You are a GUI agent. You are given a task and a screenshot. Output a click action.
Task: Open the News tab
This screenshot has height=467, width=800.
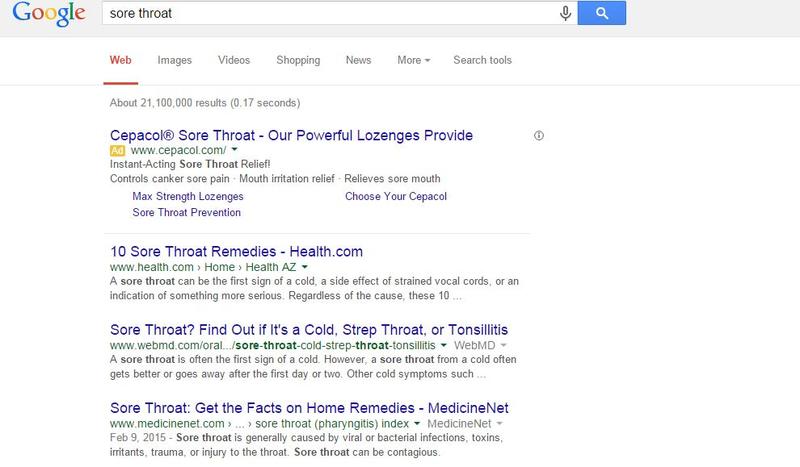pyautogui.click(x=358, y=60)
